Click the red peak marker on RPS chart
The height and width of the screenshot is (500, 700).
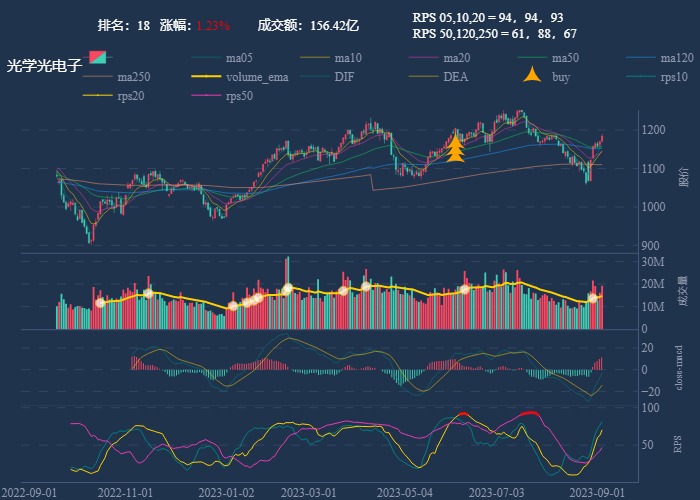(530, 413)
